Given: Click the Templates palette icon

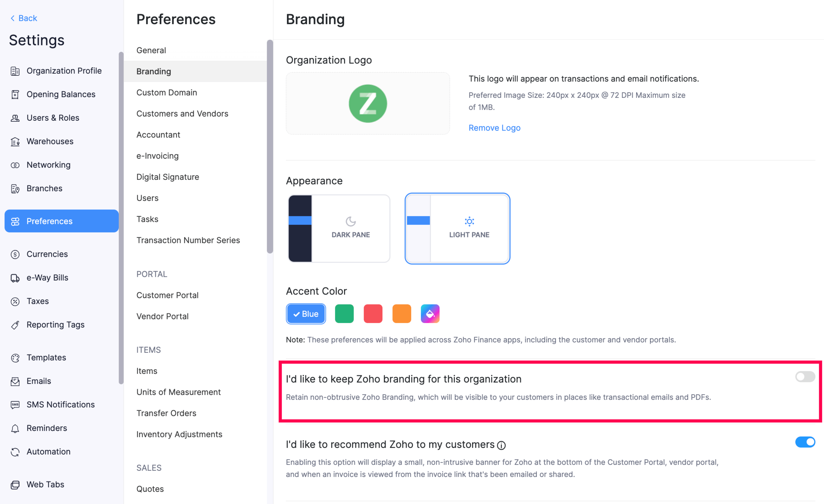Looking at the screenshot, I should (x=15, y=358).
